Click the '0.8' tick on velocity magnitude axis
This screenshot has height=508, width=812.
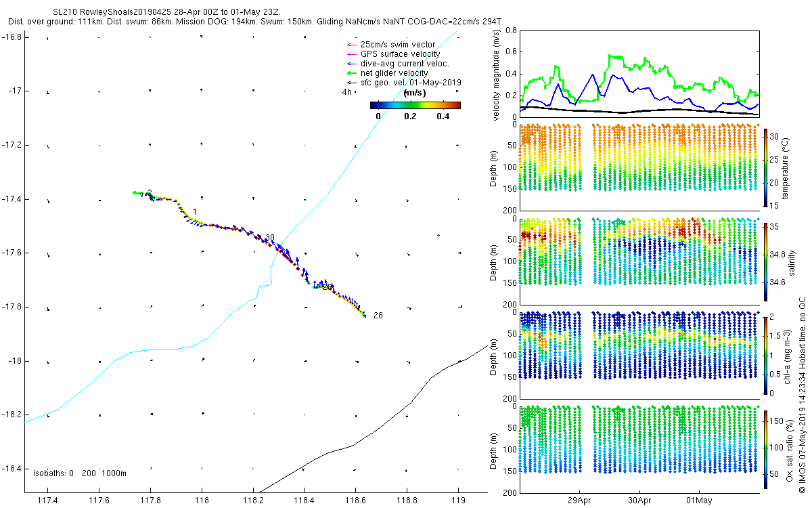point(512,30)
